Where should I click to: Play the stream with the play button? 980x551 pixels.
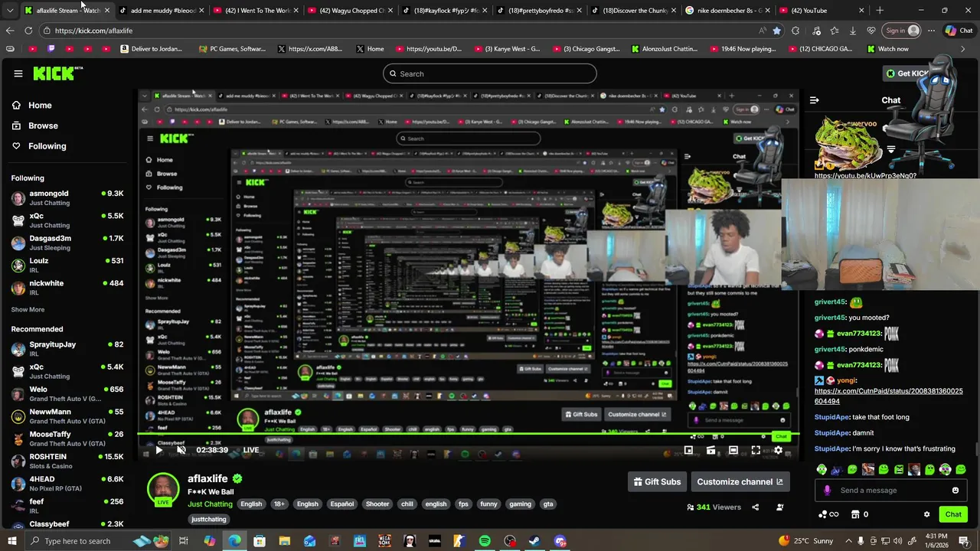tap(159, 450)
